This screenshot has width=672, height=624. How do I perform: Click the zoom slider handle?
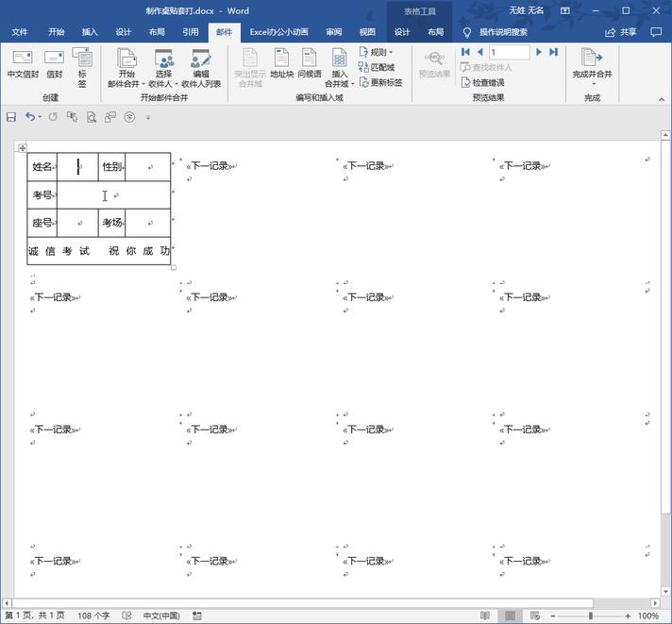point(591,616)
